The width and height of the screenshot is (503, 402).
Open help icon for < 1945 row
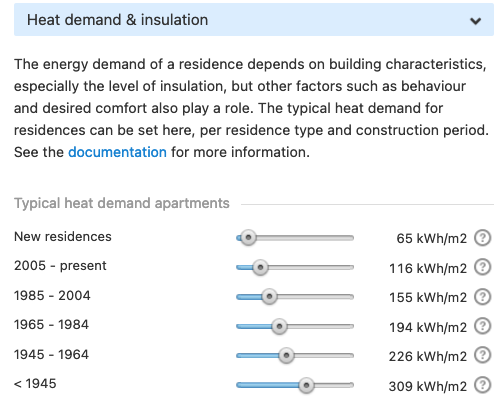click(482, 385)
